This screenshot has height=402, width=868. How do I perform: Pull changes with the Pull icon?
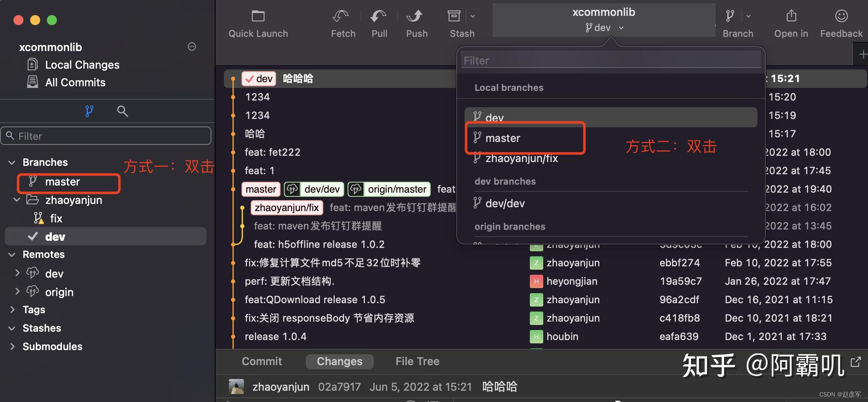378,16
